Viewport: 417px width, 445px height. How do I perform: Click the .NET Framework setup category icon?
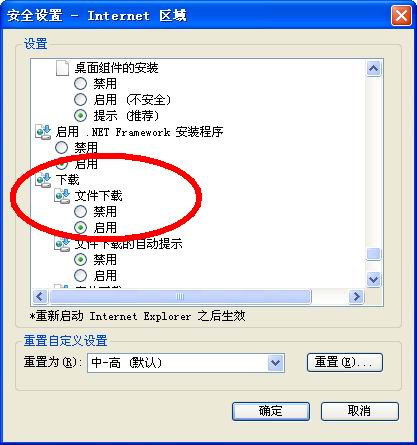click(x=43, y=132)
